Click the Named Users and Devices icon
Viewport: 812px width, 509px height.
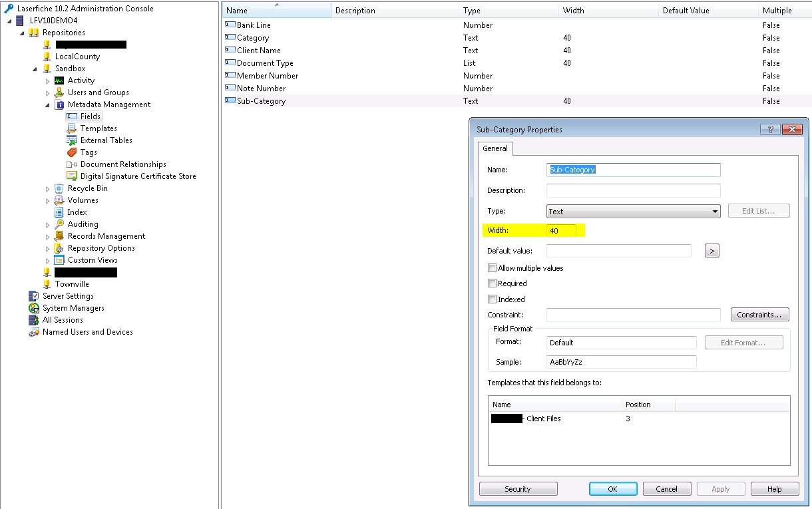click(34, 332)
